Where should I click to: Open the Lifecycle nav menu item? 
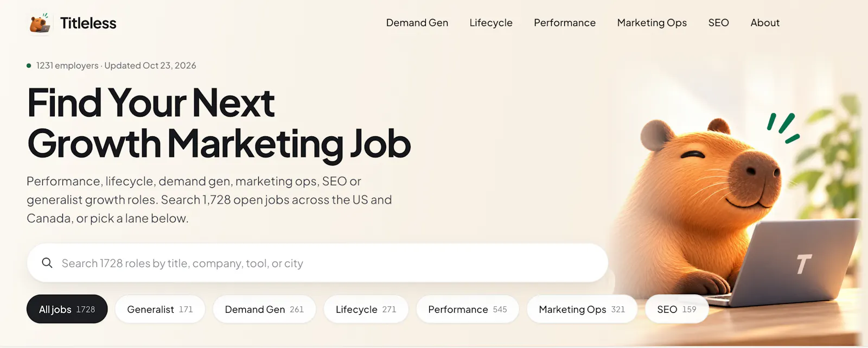pyautogui.click(x=491, y=23)
